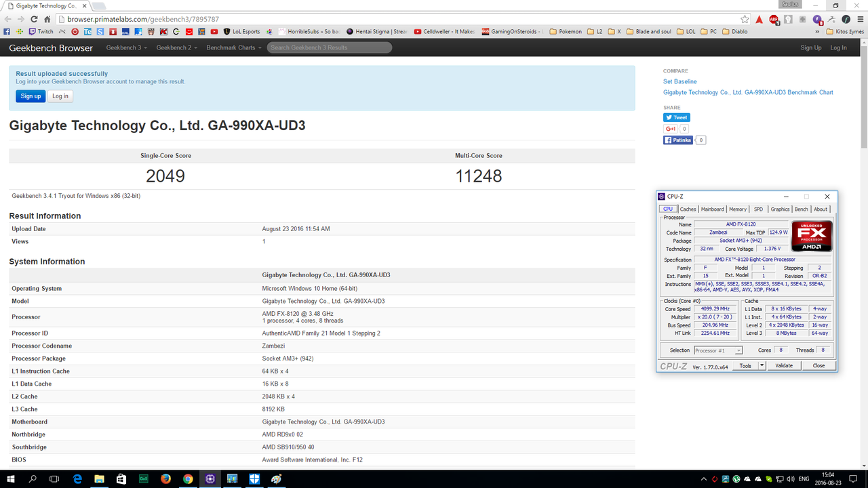868x488 pixels.
Task: Open the GA-990XA-UD3 Benchmark Chart link
Action: 748,92
